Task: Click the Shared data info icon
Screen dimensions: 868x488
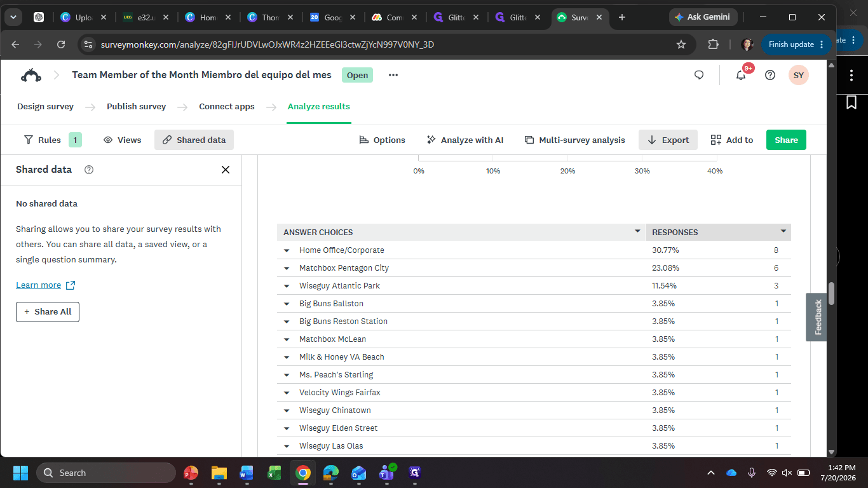Action: pyautogui.click(x=89, y=170)
